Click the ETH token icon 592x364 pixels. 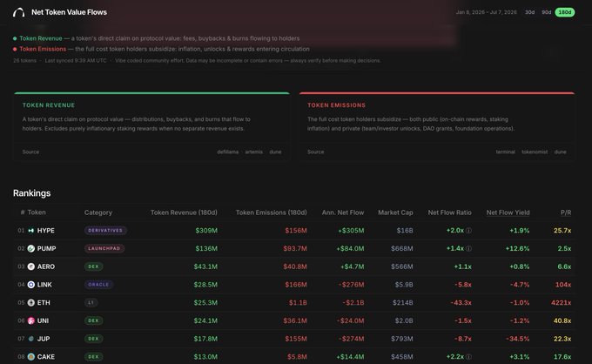tap(31, 303)
